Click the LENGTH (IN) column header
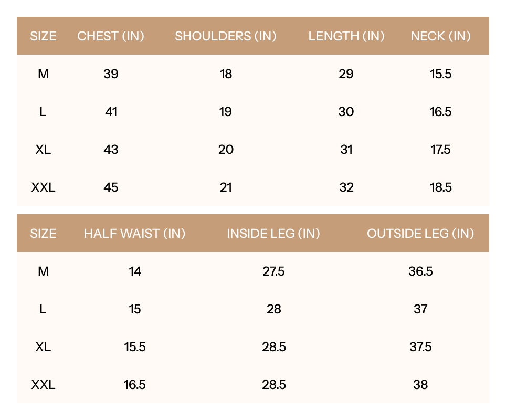 346,36
